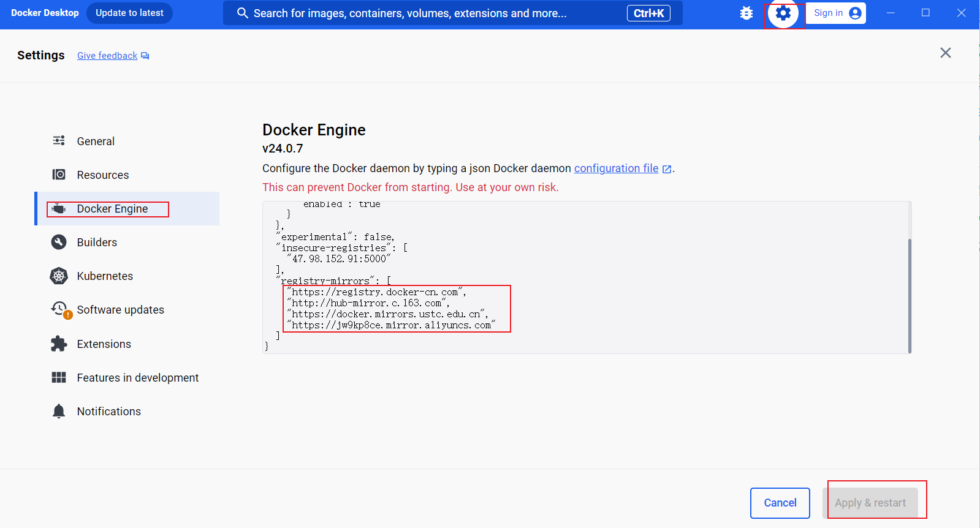Open the Kubernetes settings section
Screen dimensions: 980x528
105,276
